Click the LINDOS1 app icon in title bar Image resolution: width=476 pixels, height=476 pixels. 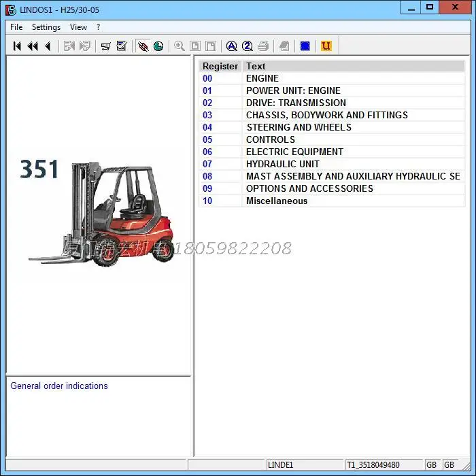(x=11, y=10)
